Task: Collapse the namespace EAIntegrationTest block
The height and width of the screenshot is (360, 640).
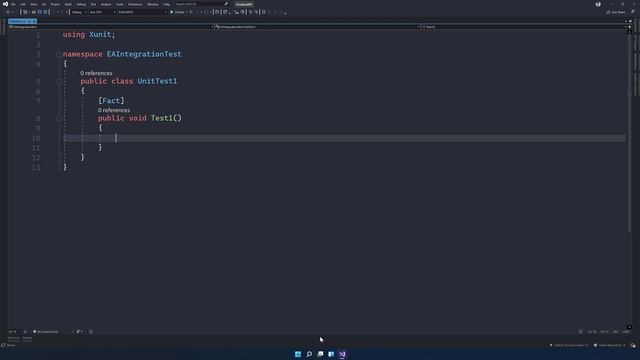Action: (59, 54)
